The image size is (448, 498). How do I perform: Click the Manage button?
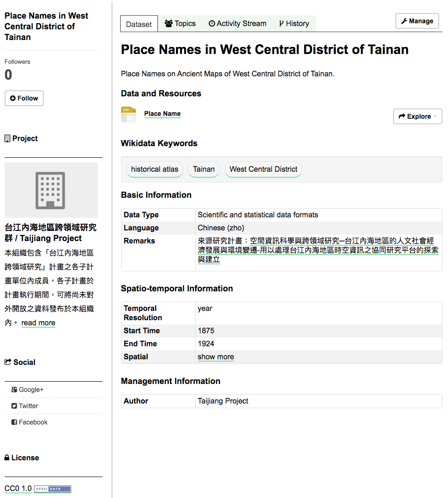click(x=417, y=21)
